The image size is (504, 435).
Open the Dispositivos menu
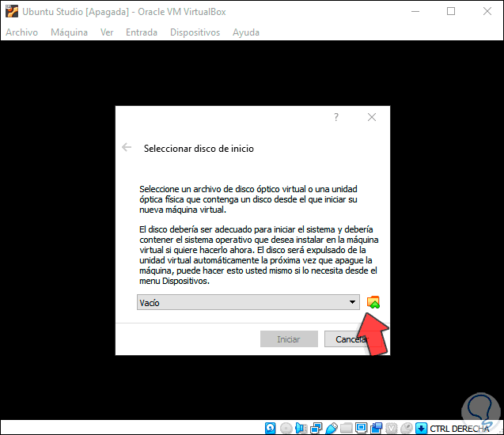tap(195, 32)
